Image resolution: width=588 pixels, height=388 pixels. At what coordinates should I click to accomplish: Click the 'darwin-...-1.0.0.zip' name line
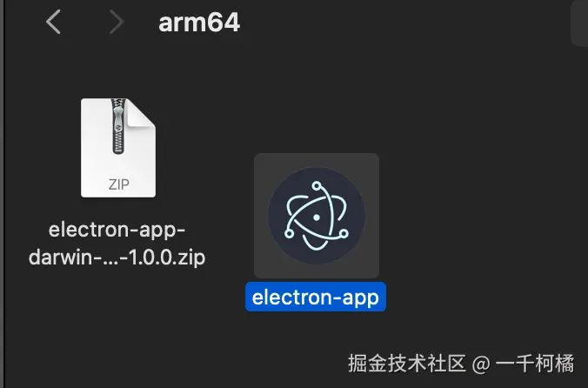(117, 258)
